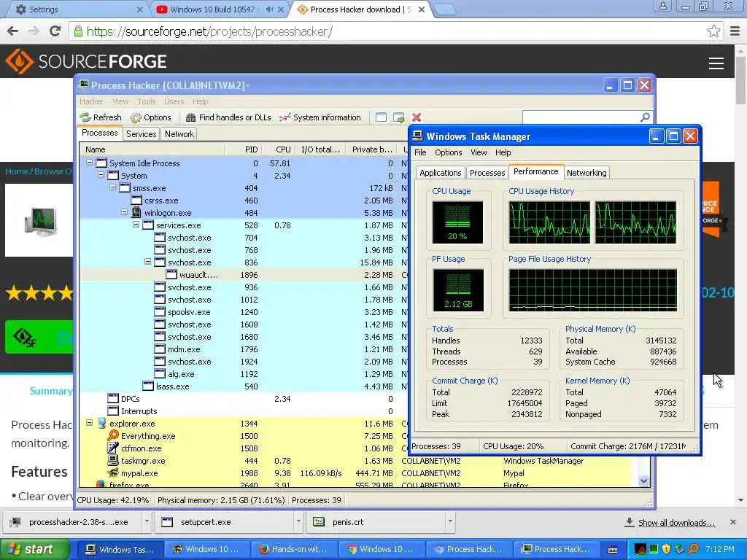The width and height of the screenshot is (747, 560).
Task: Bookmark page with the star icon
Action: tap(713, 31)
